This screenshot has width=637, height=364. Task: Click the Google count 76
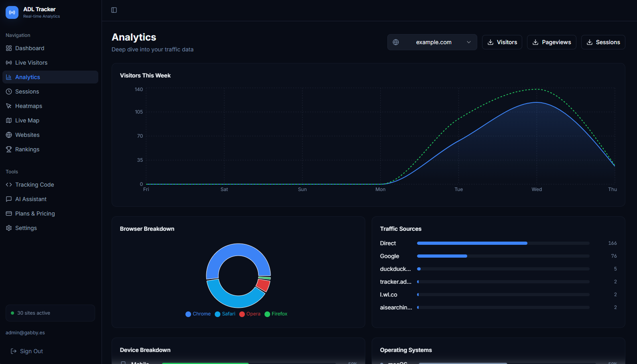(614, 256)
